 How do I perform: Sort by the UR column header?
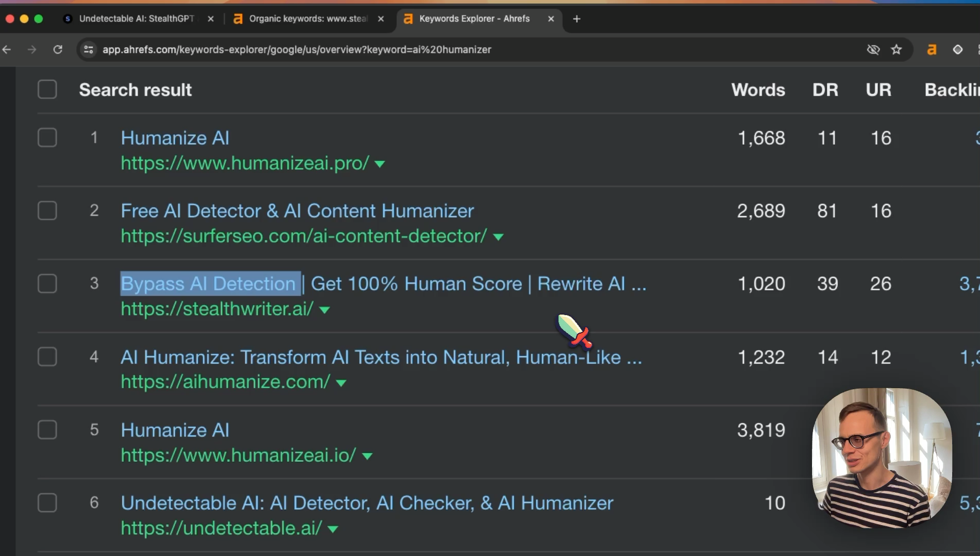pyautogui.click(x=878, y=90)
